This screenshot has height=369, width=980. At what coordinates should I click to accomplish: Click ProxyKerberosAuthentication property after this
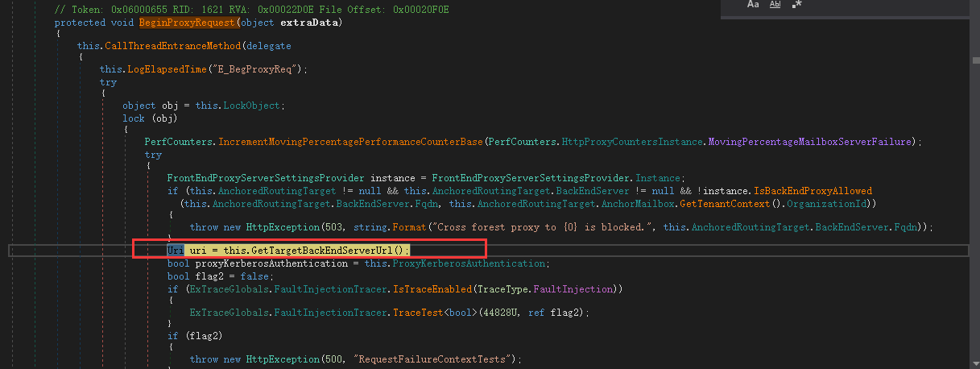(x=468, y=263)
